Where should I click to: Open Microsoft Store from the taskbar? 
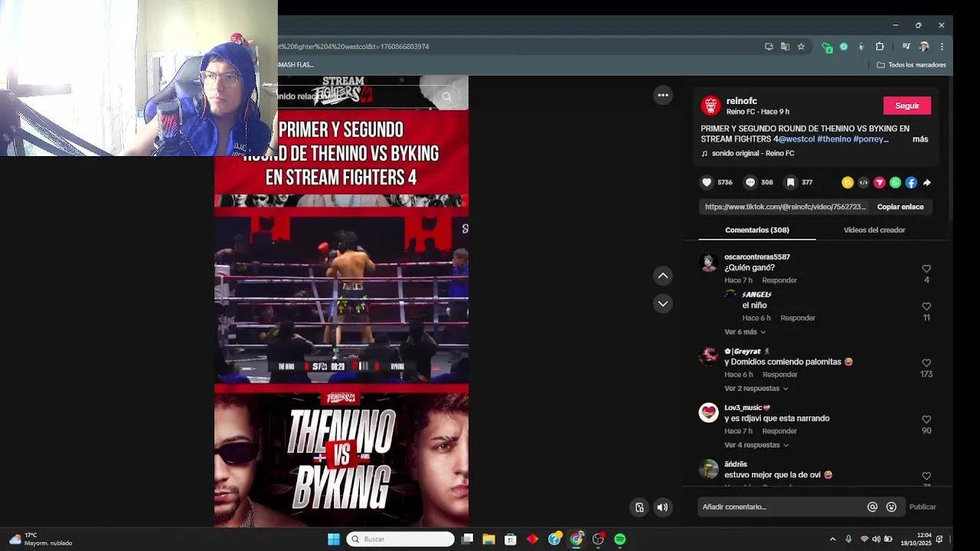[511, 540]
